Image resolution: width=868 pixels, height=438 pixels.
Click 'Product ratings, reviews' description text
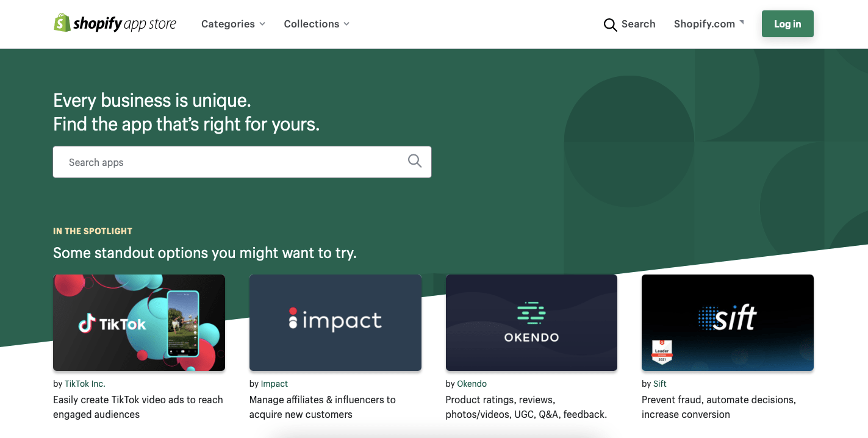point(526,407)
